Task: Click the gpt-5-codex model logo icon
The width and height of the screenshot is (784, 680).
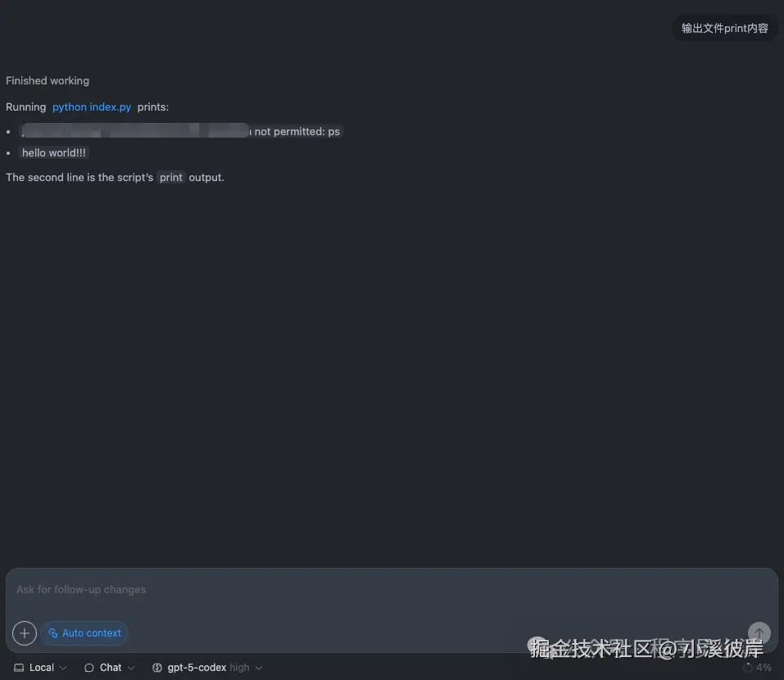Action: pyautogui.click(x=157, y=668)
